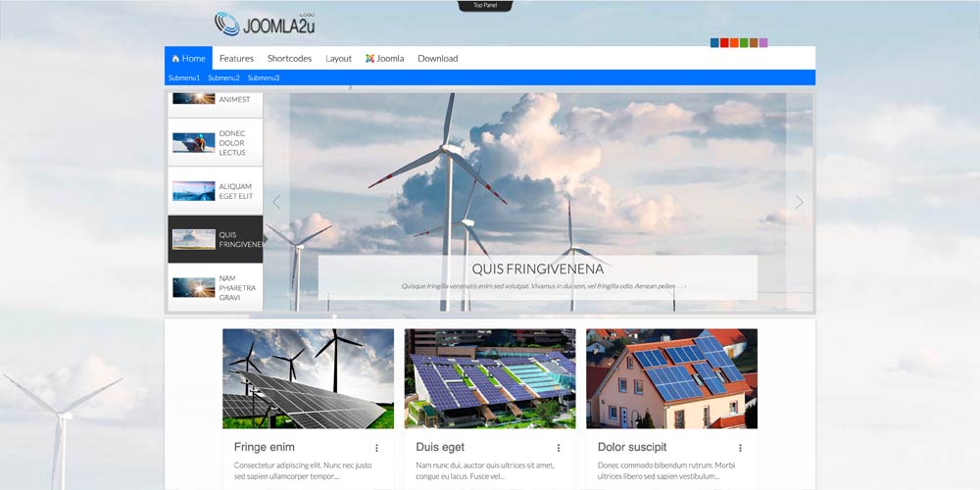980x490 pixels.
Task: Go to the Download page
Action: [437, 59]
